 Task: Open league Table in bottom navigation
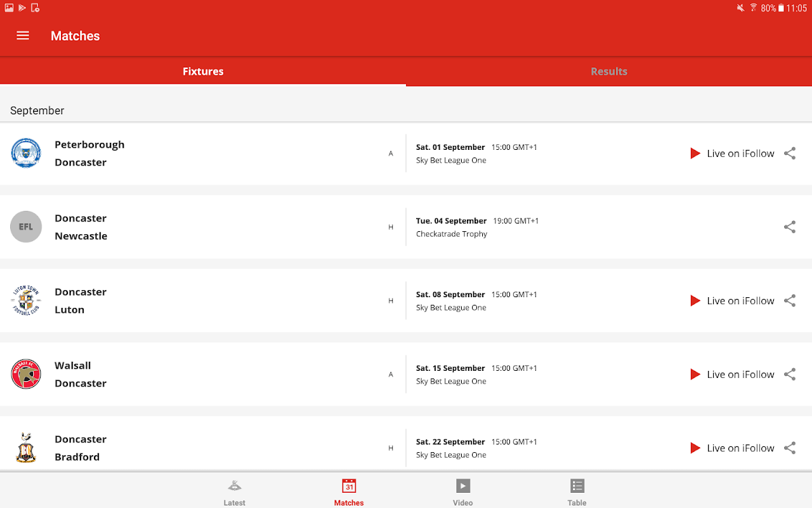577,493
